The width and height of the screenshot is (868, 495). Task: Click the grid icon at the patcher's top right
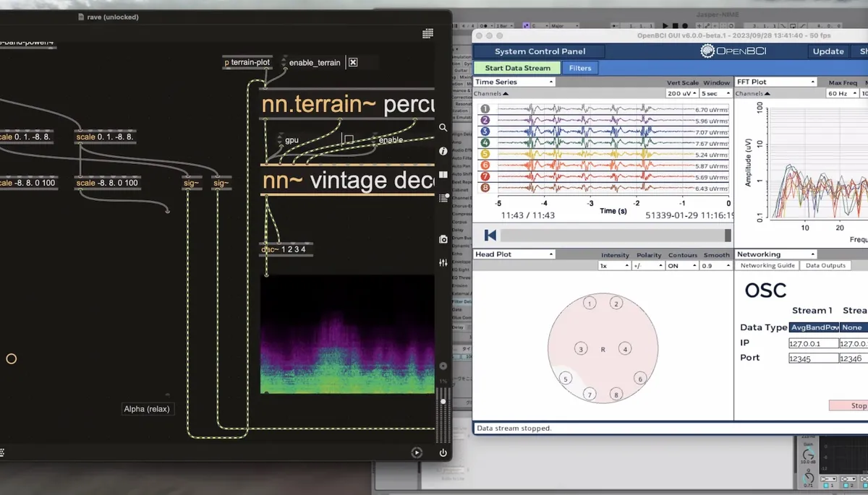[x=427, y=33]
